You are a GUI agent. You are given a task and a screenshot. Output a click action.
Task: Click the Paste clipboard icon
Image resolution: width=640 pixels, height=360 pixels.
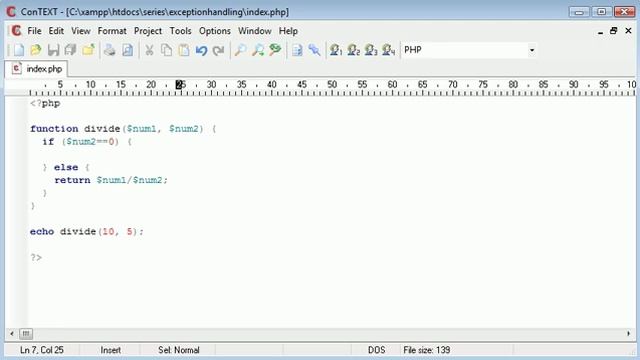184,50
